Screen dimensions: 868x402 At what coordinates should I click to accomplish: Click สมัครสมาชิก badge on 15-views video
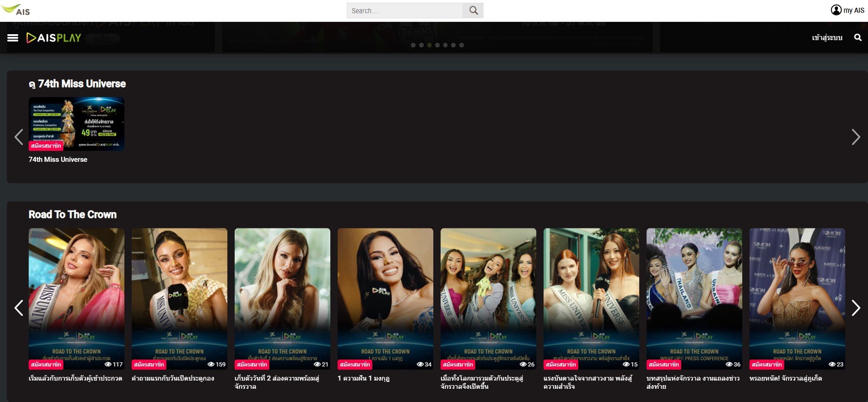tap(561, 365)
